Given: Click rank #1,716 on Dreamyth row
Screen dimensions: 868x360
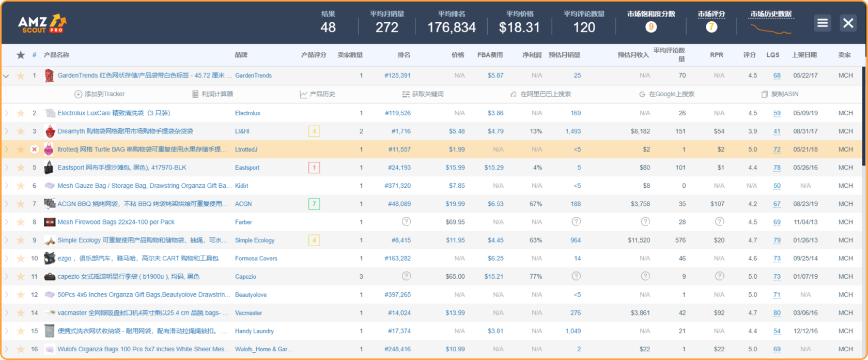Looking at the screenshot, I should click(401, 131).
